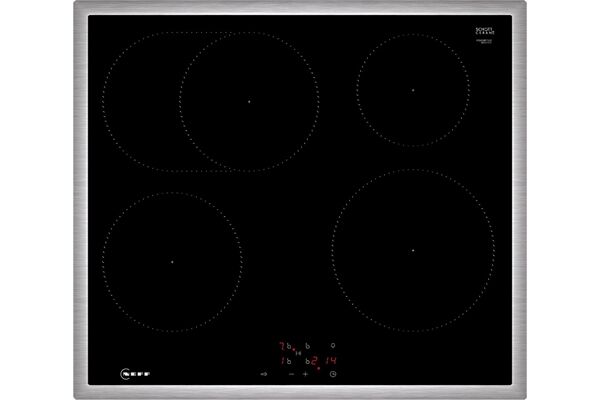
Task: Tap center dot of large bottom-right cooking zone
Action: tap(412, 250)
